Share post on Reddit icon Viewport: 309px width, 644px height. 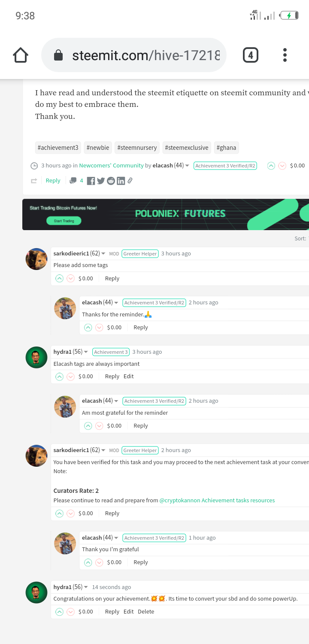tap(111, 181)
